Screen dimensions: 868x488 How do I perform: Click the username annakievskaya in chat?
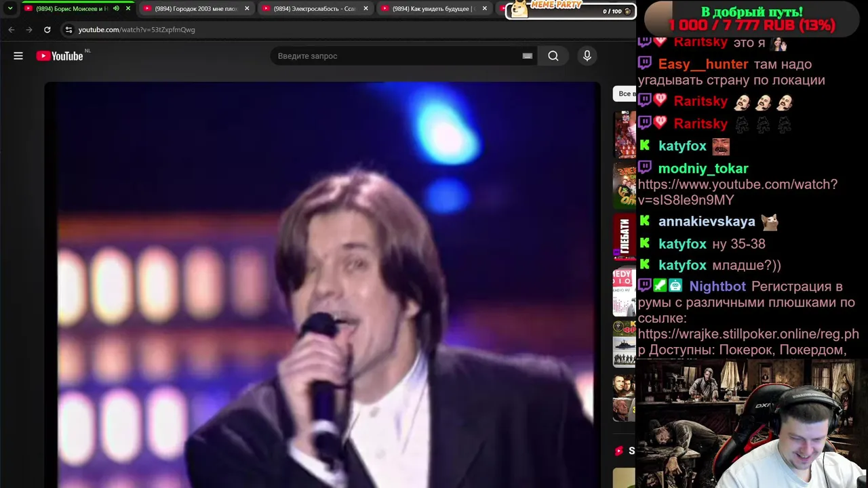pos(707,222)
